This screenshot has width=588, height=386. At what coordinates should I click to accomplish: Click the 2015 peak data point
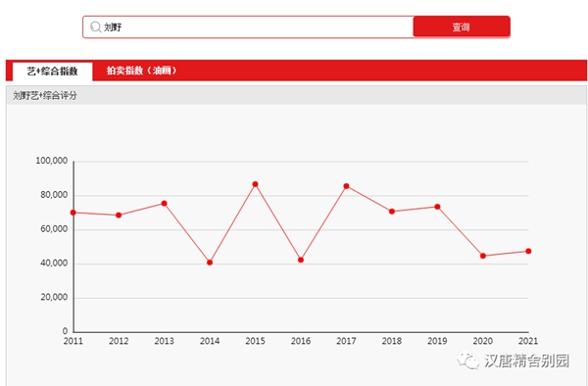click(256, 184)
